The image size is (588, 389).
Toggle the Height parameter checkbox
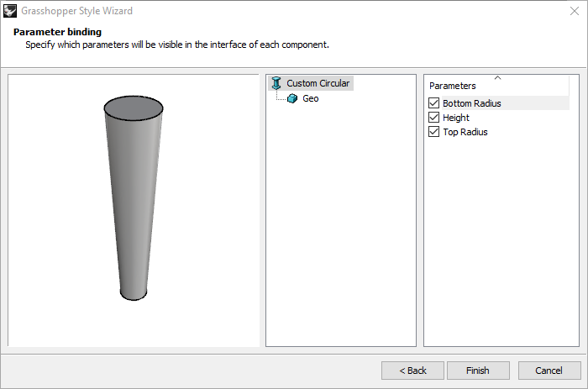(x=434, y=118)
